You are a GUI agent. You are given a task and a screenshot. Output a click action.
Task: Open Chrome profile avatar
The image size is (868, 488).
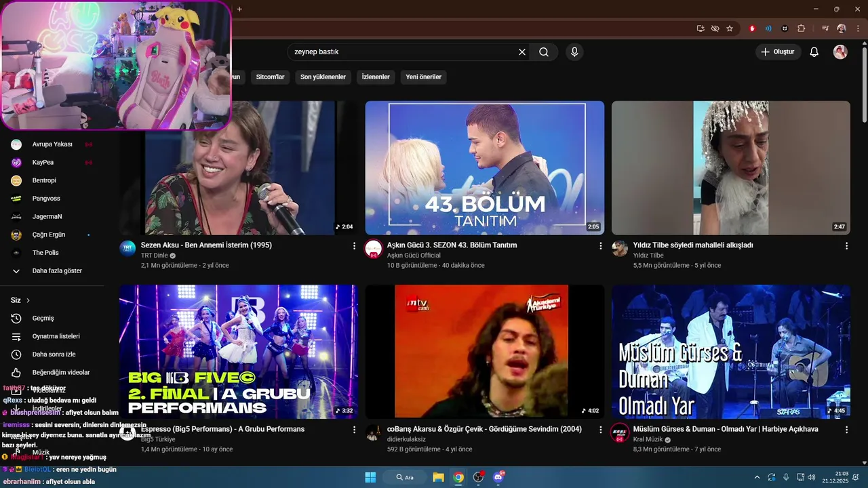[842, 28]
